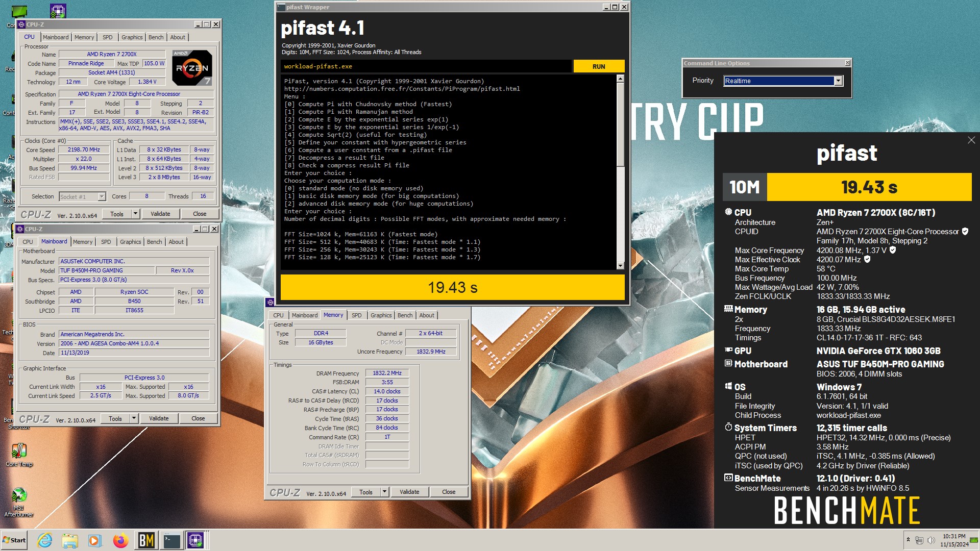980x551 pixels.
Task: Open About tab in CPU-Z Mainboard window
Action: coord(176,242)
